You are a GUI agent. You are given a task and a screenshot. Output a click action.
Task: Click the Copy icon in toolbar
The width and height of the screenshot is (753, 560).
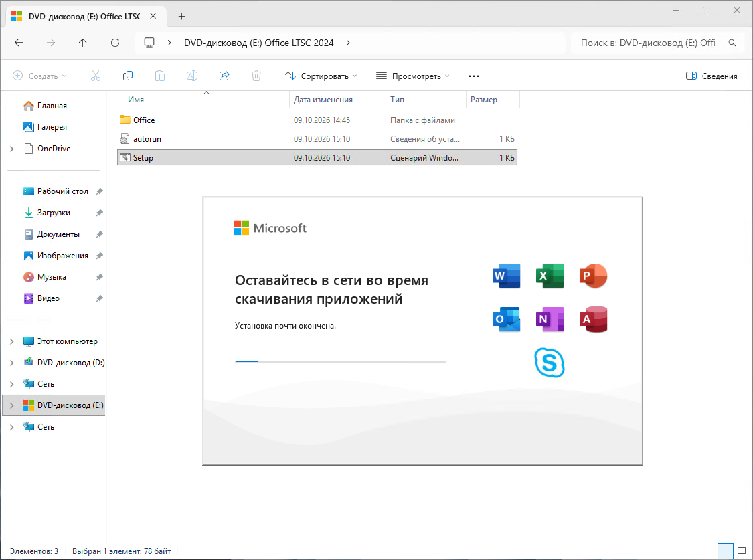128,76
